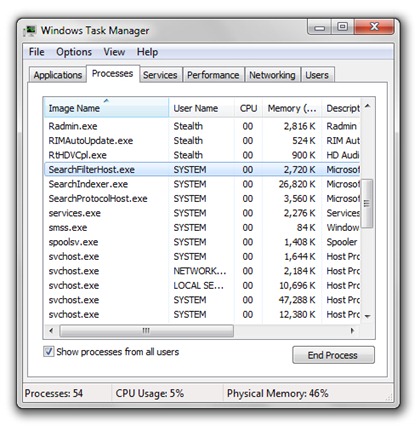
Task: Select svchost.exe run by NETWORK user
Action: coord(202,271)
